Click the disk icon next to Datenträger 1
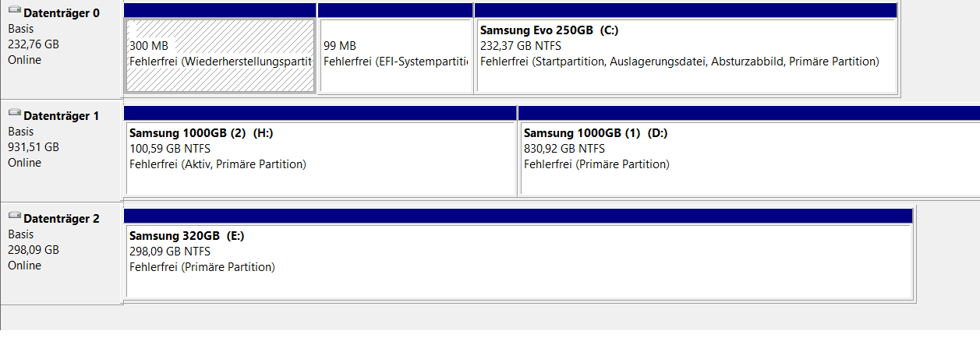The width and height of the screenshot is (980, 359). click(x=14, y=116)
